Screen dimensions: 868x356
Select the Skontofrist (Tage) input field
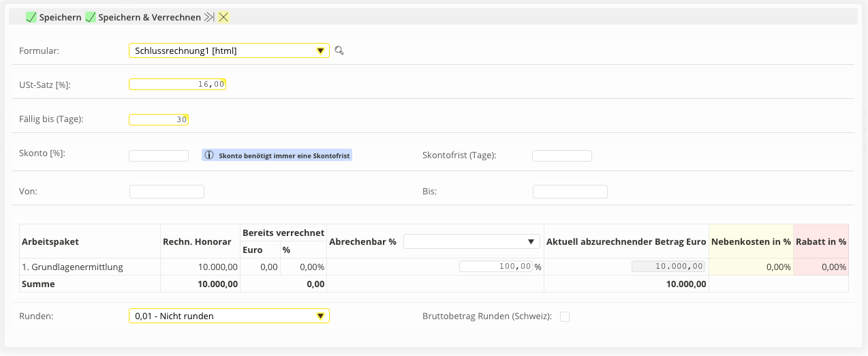[561, 155]
